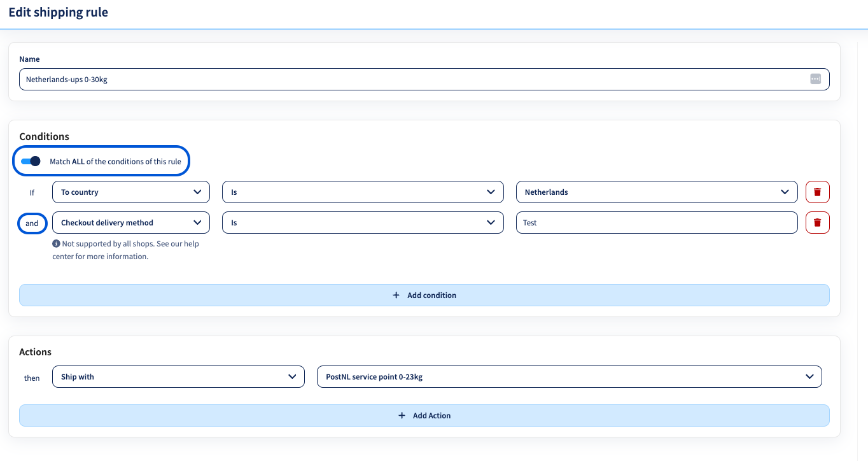
Task: Click the Add condition button
Action: pyautogui.click(x=424, y=295)
